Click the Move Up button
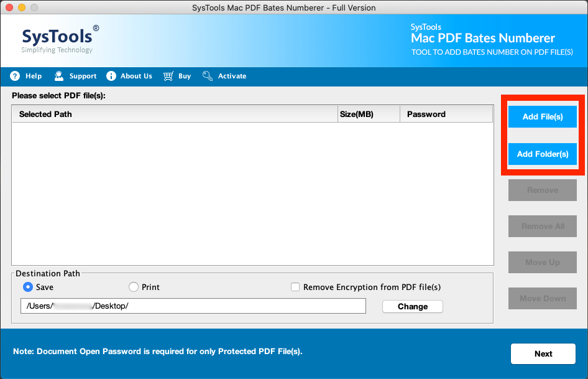This screenshot has height=379, width=588. click(542, 262)
